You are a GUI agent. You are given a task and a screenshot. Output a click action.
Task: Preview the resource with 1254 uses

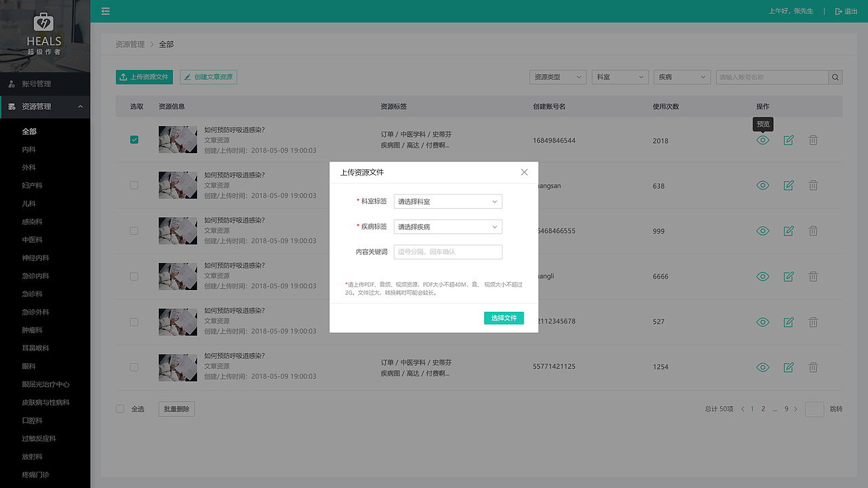click(763, 367)
